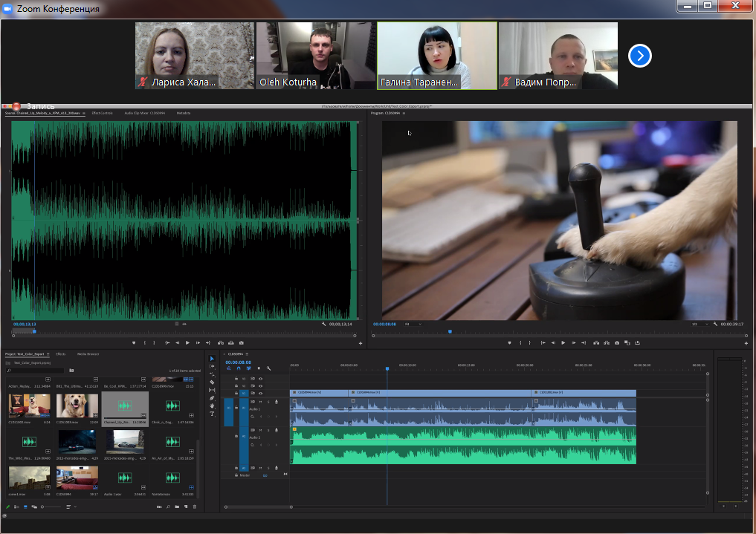Toggle the V1 track eye visibility

click(261, 393)
